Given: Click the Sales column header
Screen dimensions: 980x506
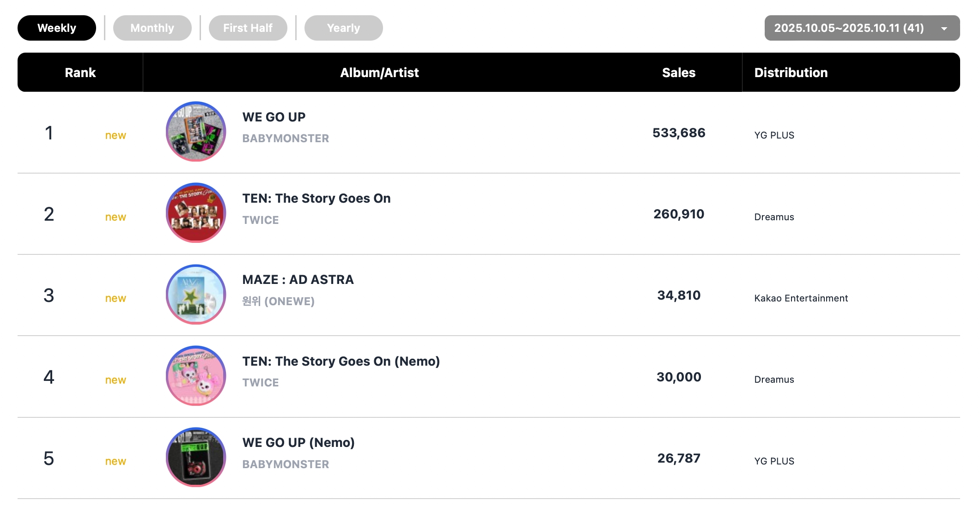Looking at the screenshot, I should coord(678,72).
